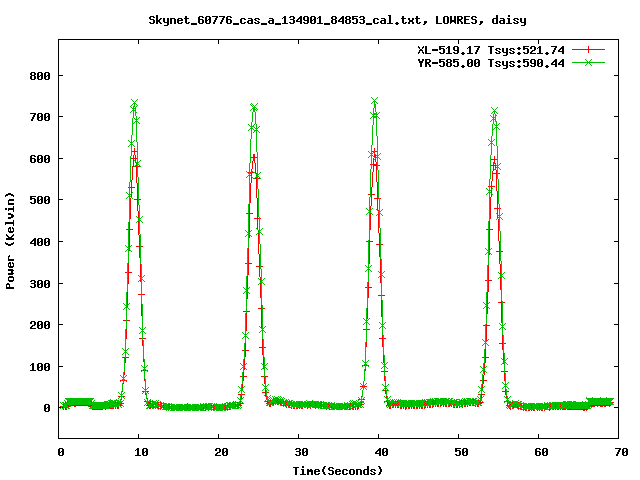The image size is (640, 480).
Task: Click the green legend line sample
Action: pyautogui.click(x=588, y=62)
